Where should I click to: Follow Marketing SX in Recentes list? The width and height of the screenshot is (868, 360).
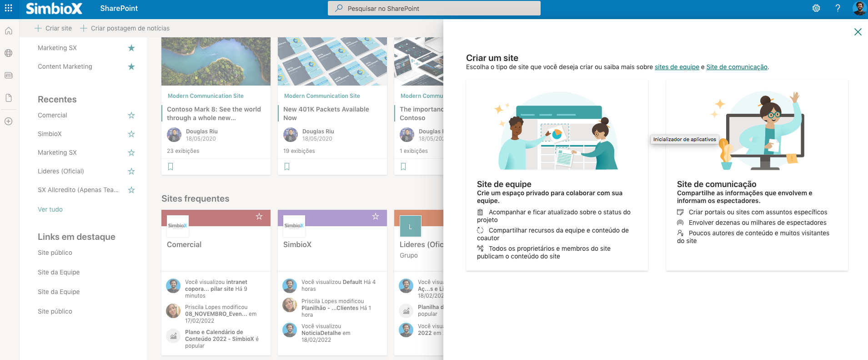coord(131,152)
